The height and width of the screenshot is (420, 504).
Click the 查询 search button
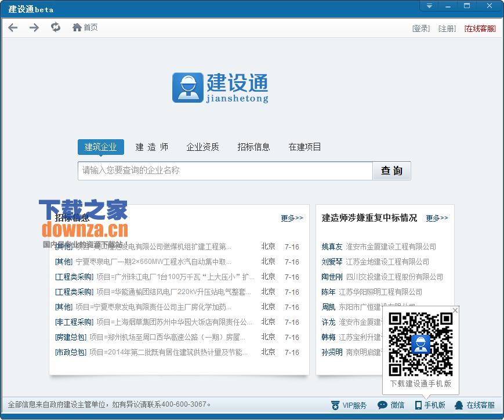point(391,171)
